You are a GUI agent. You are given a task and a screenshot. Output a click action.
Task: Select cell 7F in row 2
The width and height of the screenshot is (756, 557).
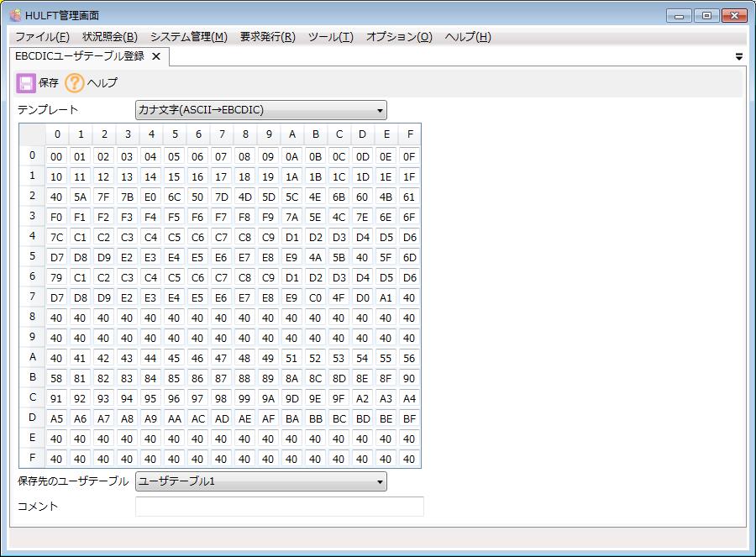(x=103, y=197)
